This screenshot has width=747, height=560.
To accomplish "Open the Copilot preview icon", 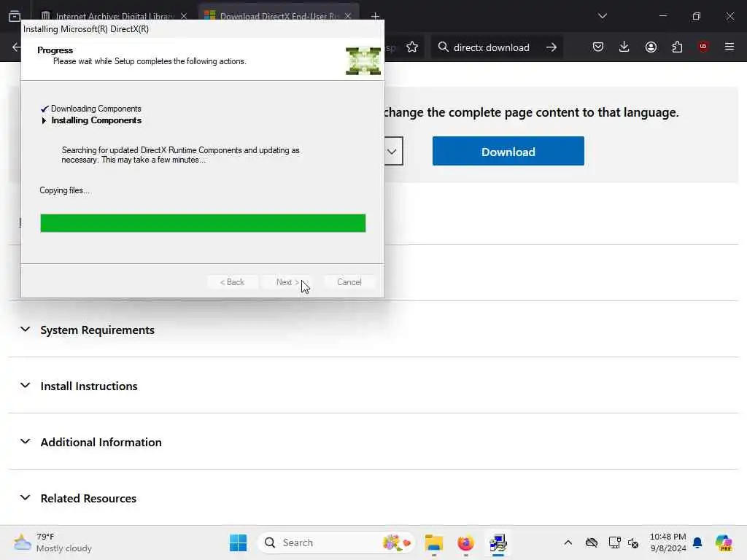I will (724, 542).
